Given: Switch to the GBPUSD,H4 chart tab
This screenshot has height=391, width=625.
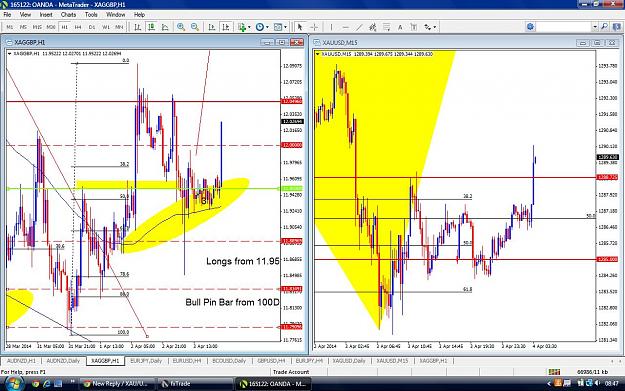Looking at the screenshot, I should [271, 361].
